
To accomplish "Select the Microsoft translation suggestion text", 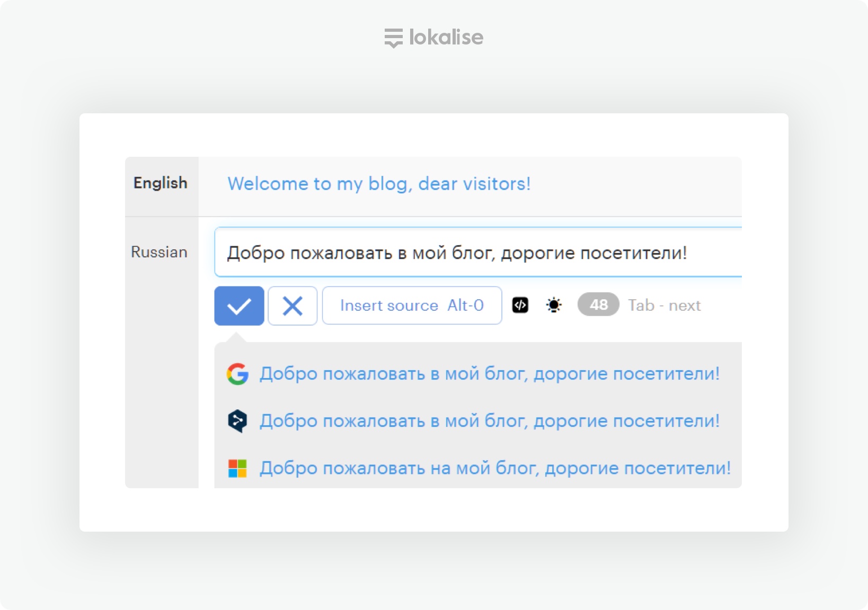I will pos(495,468).
